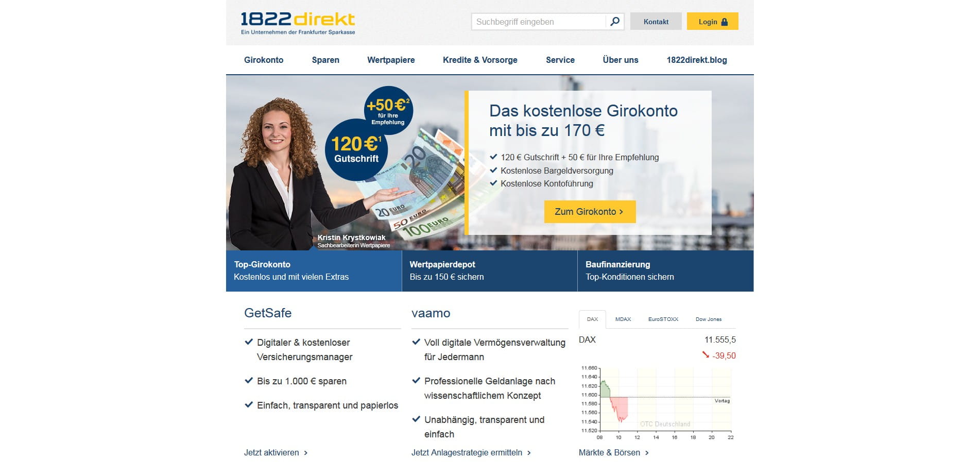Click the DAX value "11.555,5"
The image size is (980, 475).
point(720,340)
